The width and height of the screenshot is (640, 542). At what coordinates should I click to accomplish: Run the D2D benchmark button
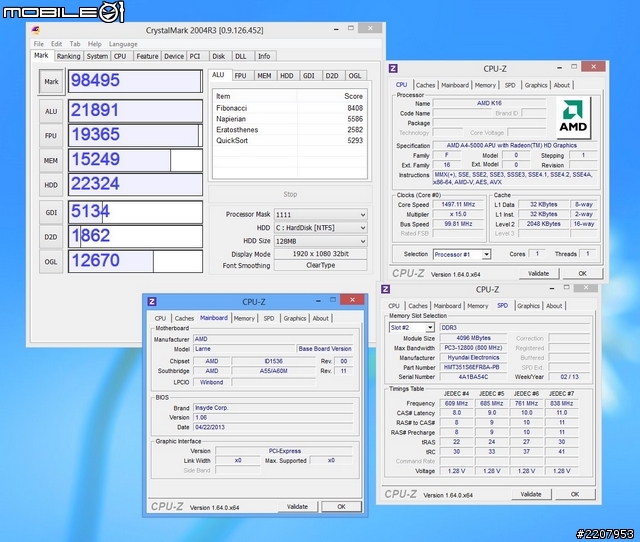[51, 237]
